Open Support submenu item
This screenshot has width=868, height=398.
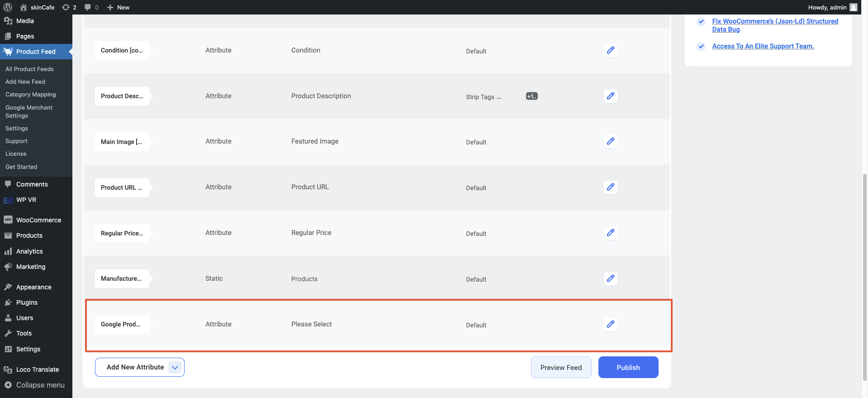coord(16,141)
